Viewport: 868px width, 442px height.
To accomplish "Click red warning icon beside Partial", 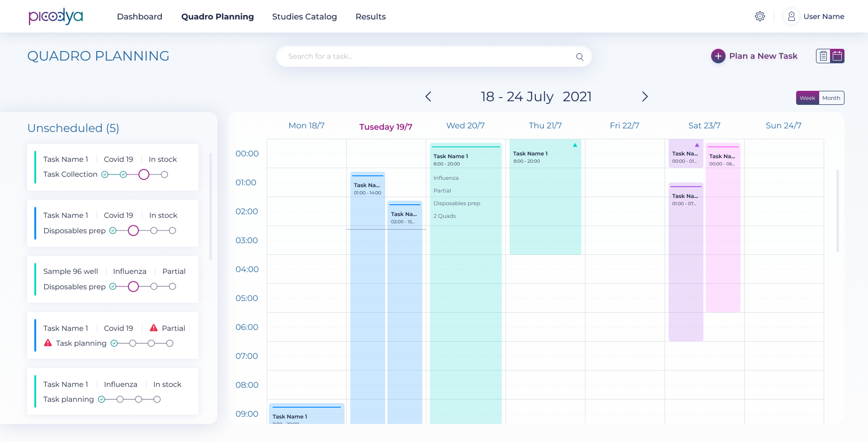I will point(154,328).
